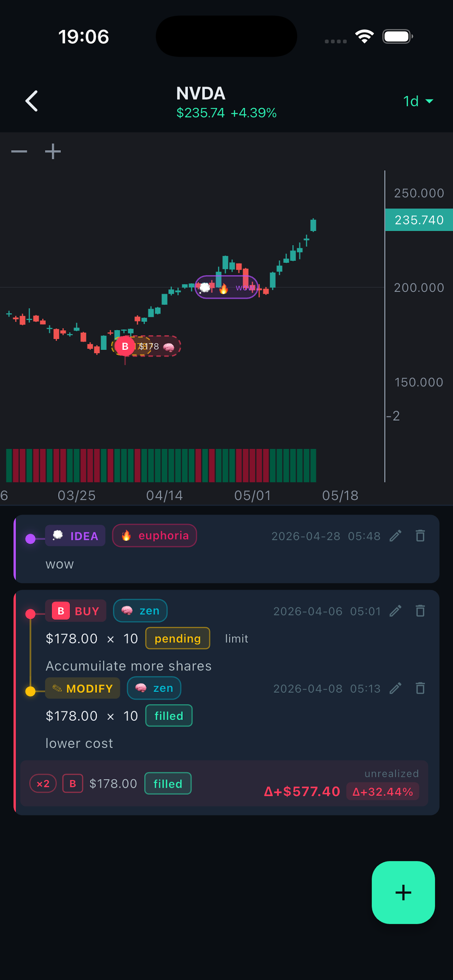Tap the 'lower cost' note
The image size is (453, 980).
[x=79, y=743]
